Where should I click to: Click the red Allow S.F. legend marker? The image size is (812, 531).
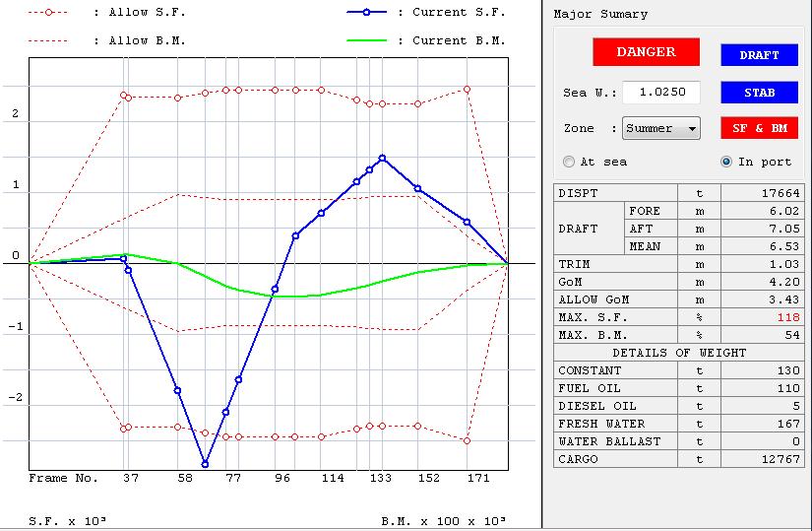(x=47, y=13)
